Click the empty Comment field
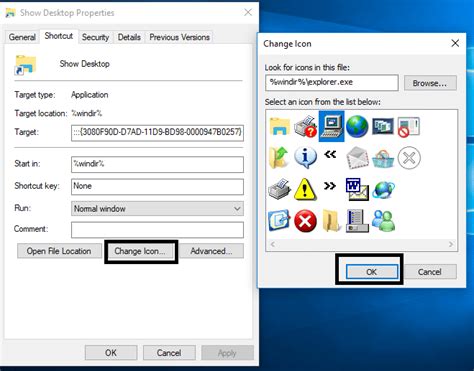This screenshot has height=371, width=474. coord(157,230)
